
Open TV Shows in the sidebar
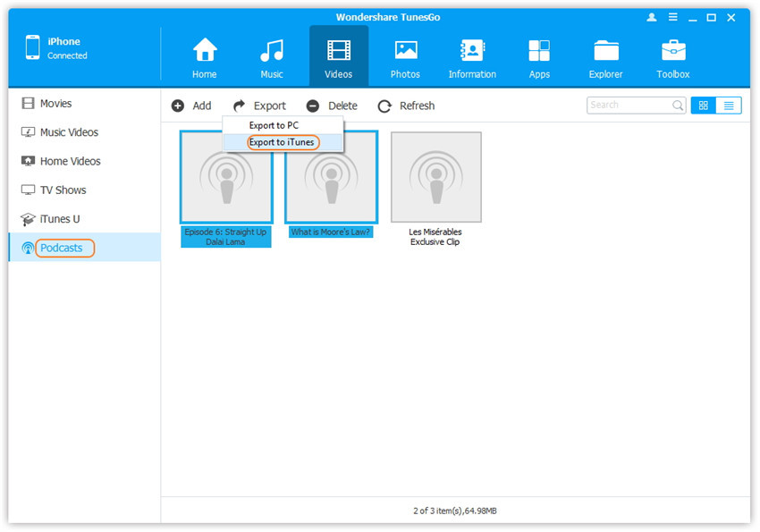(63, 190)
